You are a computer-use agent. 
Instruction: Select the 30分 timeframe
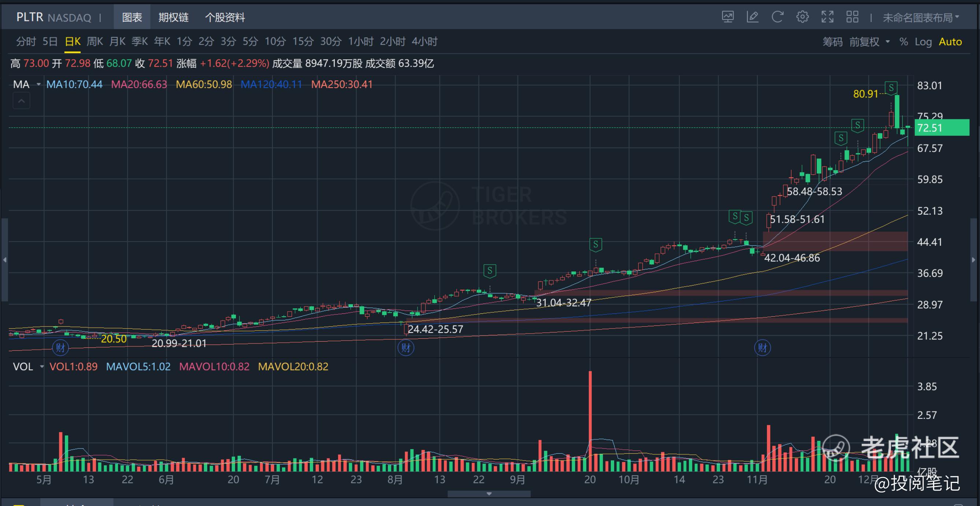[x=331, y=41]
